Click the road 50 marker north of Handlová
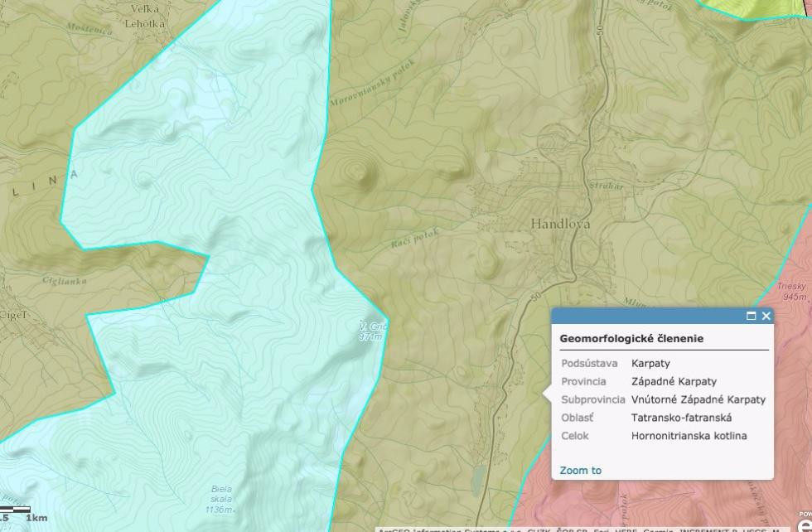The width and height of the screenshot is (812, 532). click(x=599, y=31)
